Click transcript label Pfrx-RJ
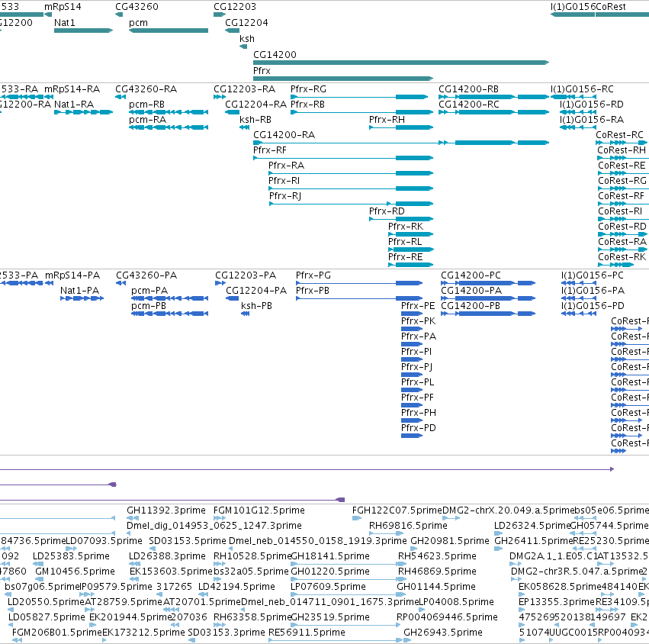649x644 pixels. pyautogui.click(x=285, y=196)
